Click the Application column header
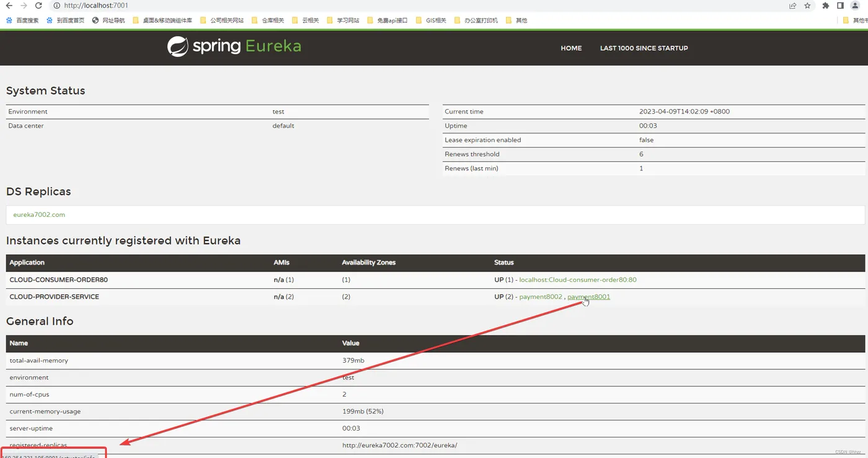 click(x=27, y=263)
